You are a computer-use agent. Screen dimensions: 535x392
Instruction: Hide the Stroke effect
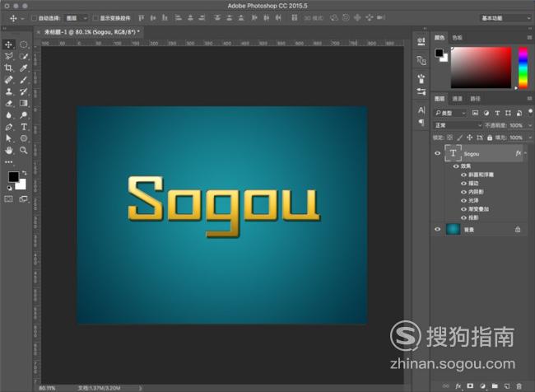[463, 184]
